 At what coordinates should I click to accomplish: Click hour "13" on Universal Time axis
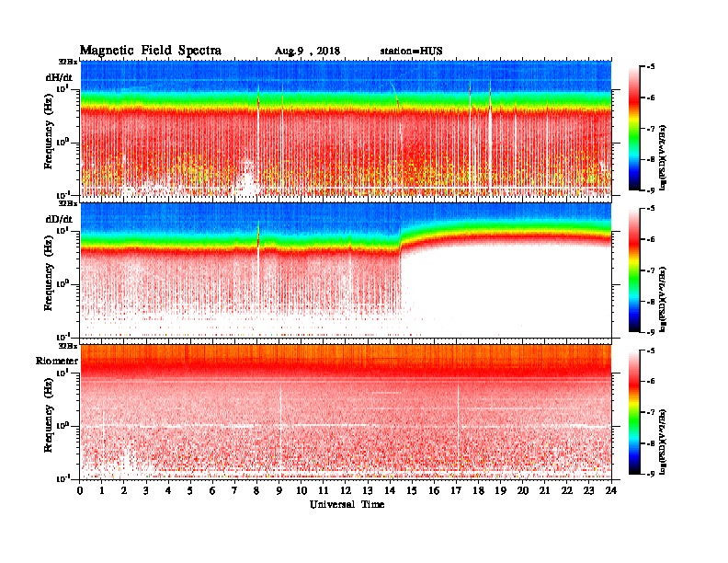click(368, 490)
